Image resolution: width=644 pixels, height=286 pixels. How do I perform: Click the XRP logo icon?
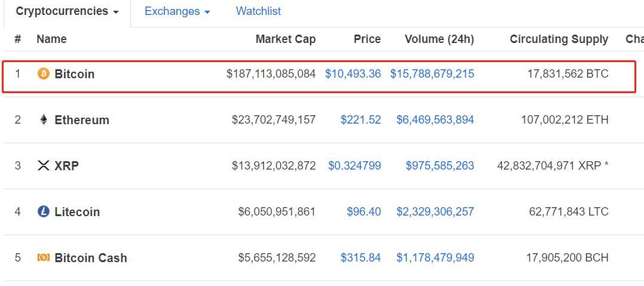coord(44,166)
